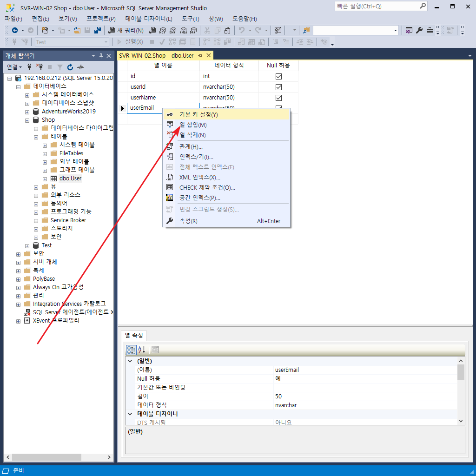Click the 새 쿼리(N) button
The height and width of the screenshot is (476, 476).
coord(126,30)
